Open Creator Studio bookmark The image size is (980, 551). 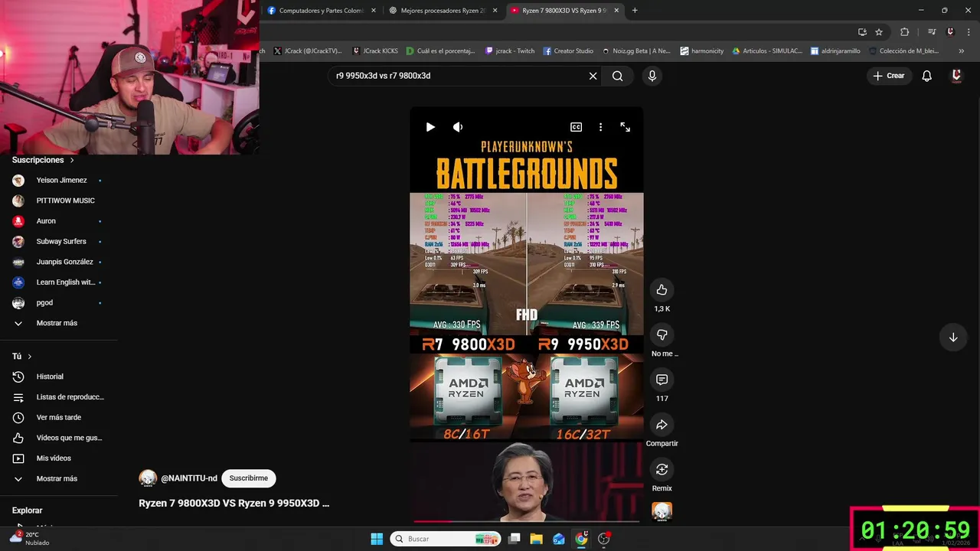(568, 51)
